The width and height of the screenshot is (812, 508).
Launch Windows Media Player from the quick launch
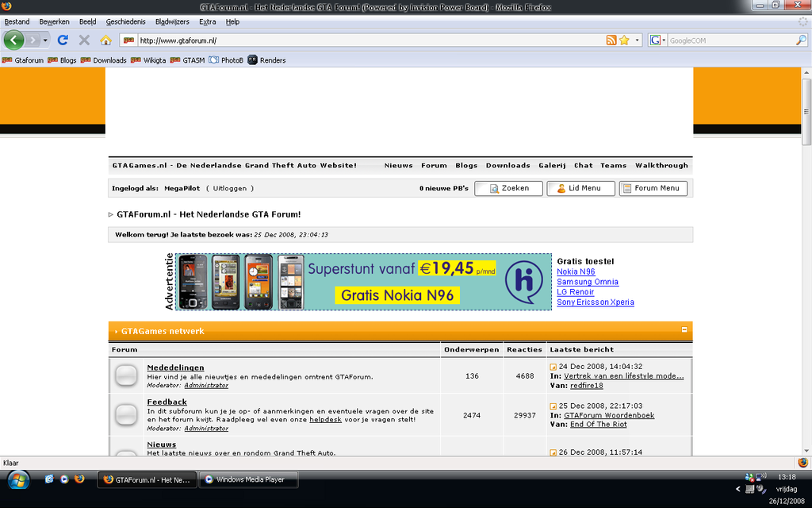click(64, 479)
